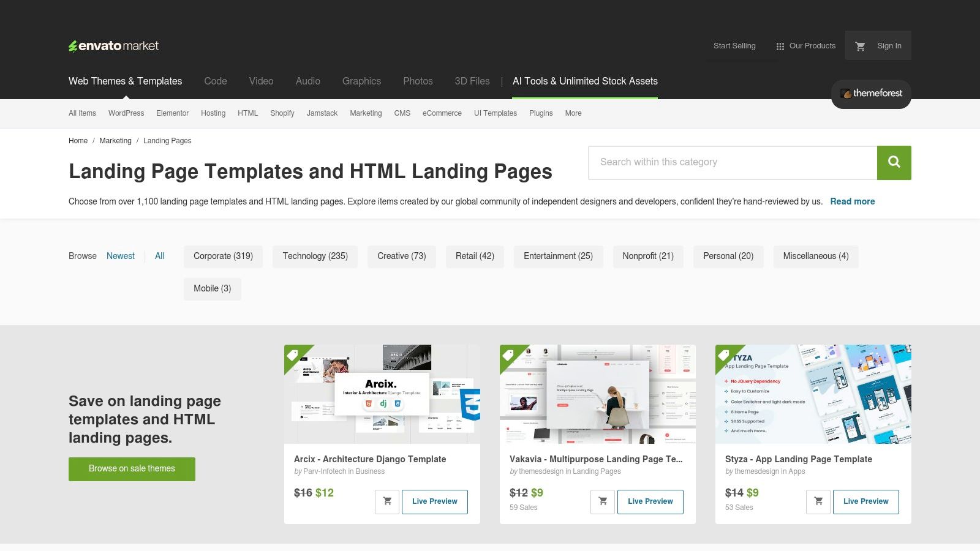Open the shopping cart in the header
This screenshot has width=980, height=551.
click(x=860, y=45)
